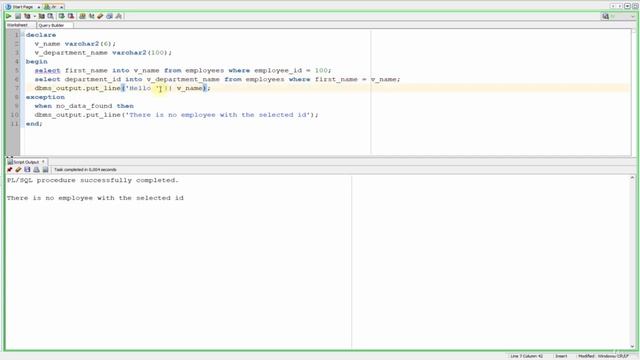Click the green Commit icon
The width and height of the screenshot is (640, 360).
(61, 16)
